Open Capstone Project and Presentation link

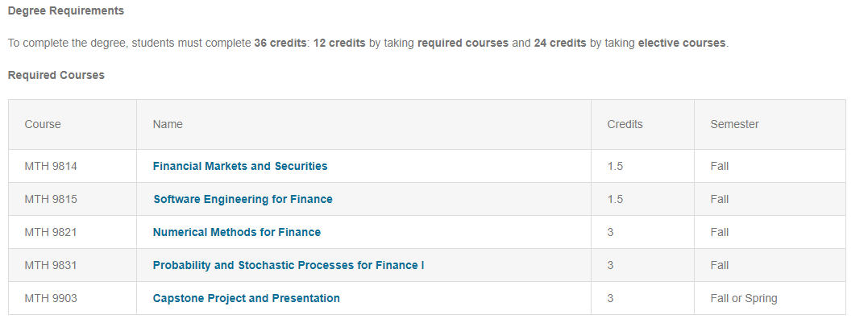tap(247, 299)
